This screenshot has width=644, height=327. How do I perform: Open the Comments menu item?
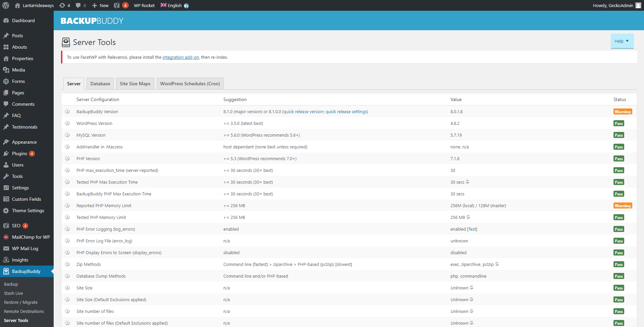coord(23,104)
